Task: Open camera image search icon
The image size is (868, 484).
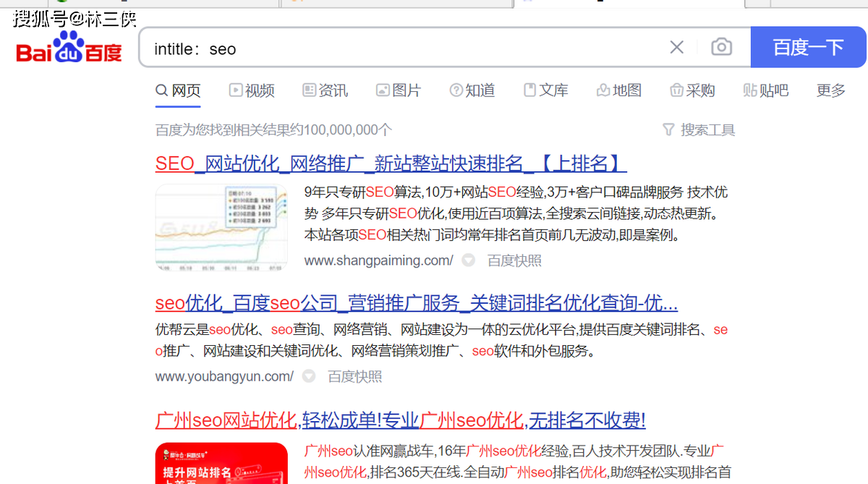Action: pyautogui.click(x=721, y=48)
